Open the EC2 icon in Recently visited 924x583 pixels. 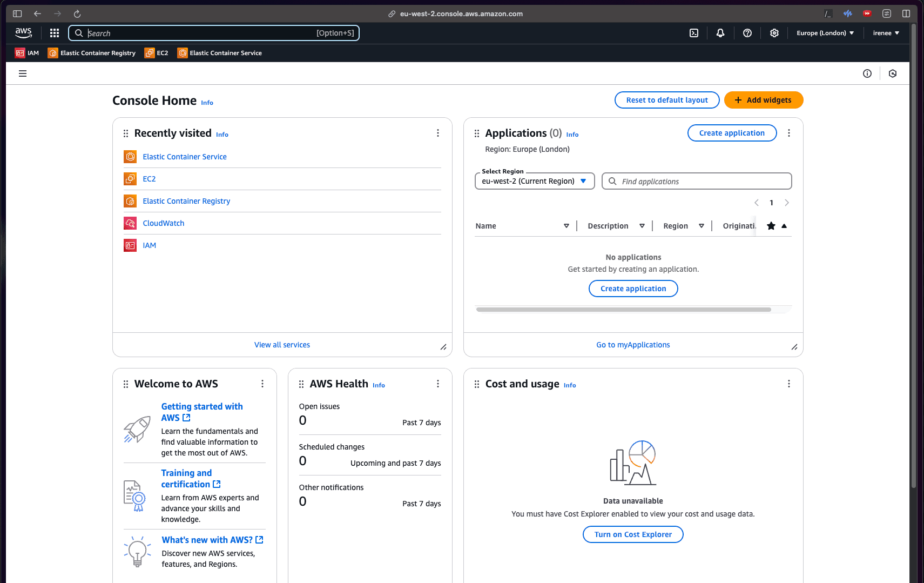pyautogui.click(x=130, y=178)
